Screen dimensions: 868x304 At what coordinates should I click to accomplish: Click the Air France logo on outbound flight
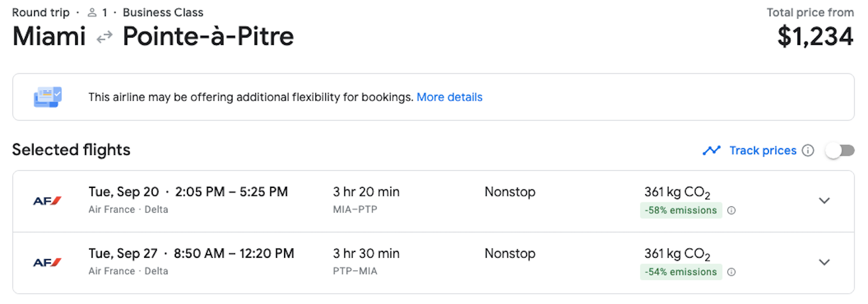click(47, 201)
